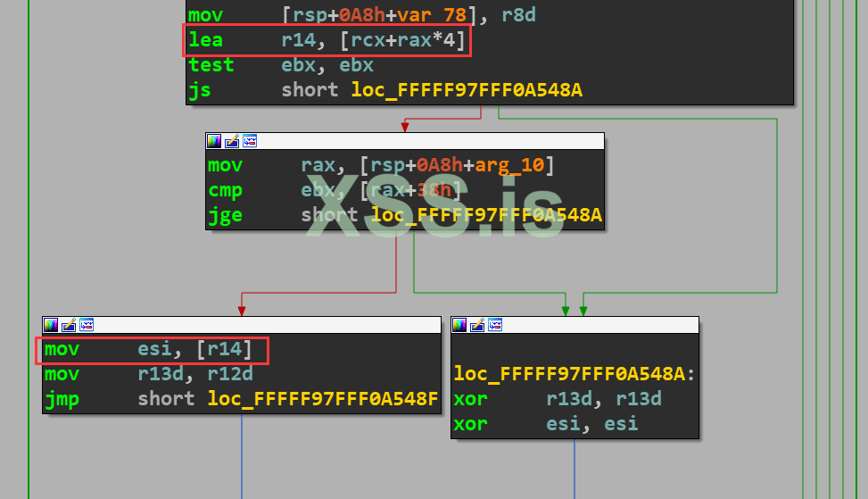Follow the jge target loc_FFFFF97FFF0A548A
The height and width of the screenshot is (499, 868).
pos(486,215)
